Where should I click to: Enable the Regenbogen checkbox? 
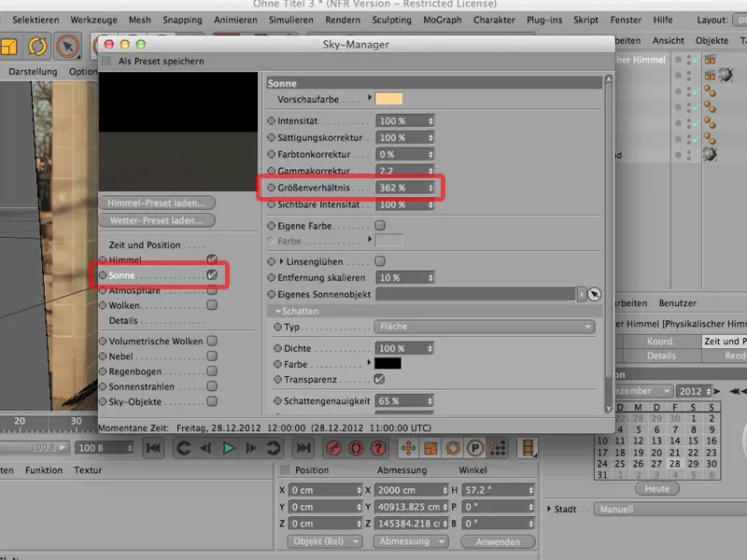212,371
